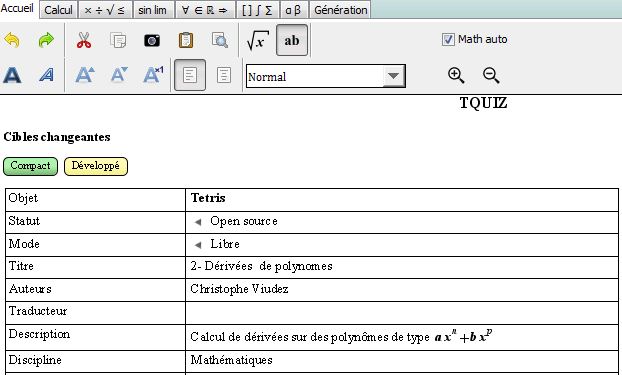This screenshot has width=622, height=375.
Task: Expand the Open source status arrow
Action: coord(198,222)
